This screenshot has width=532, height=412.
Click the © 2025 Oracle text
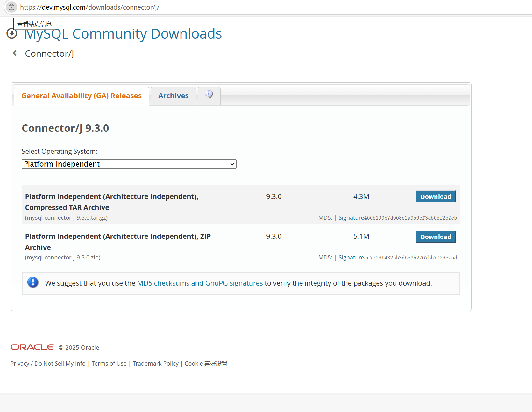[x=79, y=348]
